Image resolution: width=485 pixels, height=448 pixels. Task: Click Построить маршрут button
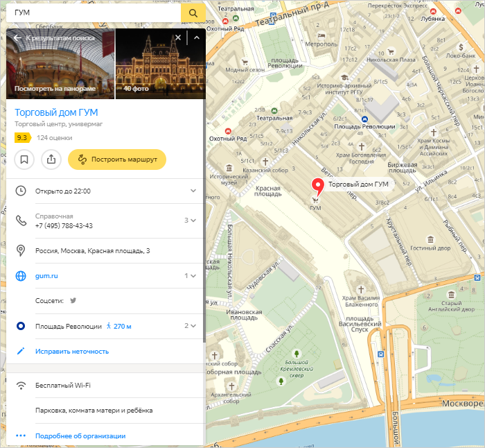[117, 160]
